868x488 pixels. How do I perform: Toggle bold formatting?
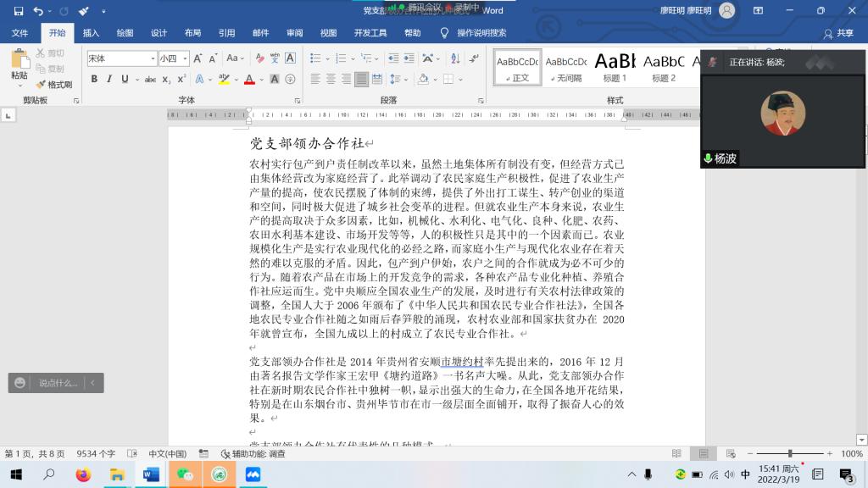coord(94,80)
